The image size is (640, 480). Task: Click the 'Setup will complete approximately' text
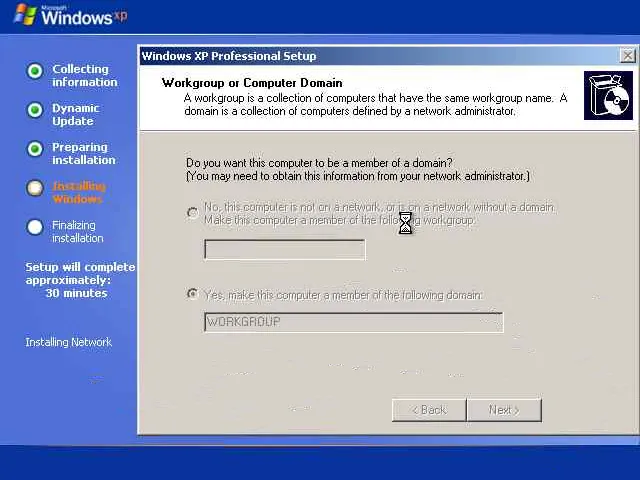click(80, 273)
